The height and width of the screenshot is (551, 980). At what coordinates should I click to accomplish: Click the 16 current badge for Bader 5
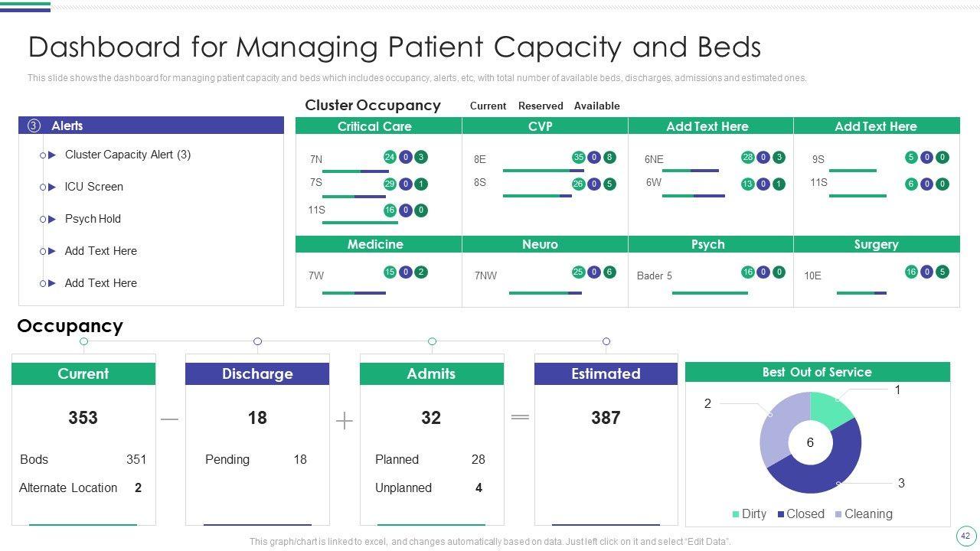coord(748,272)
